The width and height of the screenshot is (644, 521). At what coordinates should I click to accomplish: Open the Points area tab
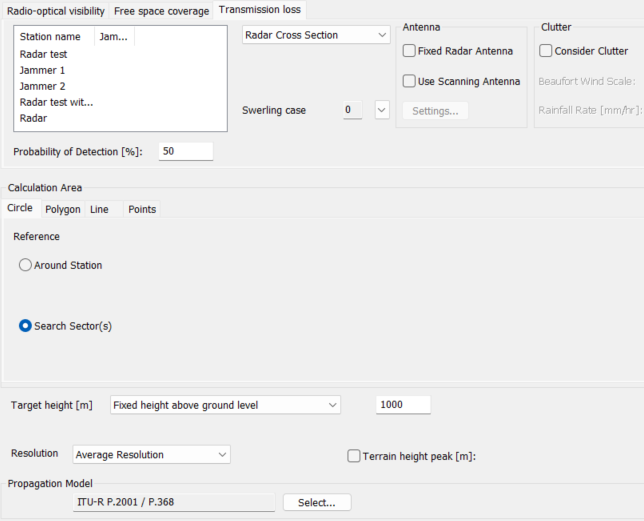tap(142, 209)
